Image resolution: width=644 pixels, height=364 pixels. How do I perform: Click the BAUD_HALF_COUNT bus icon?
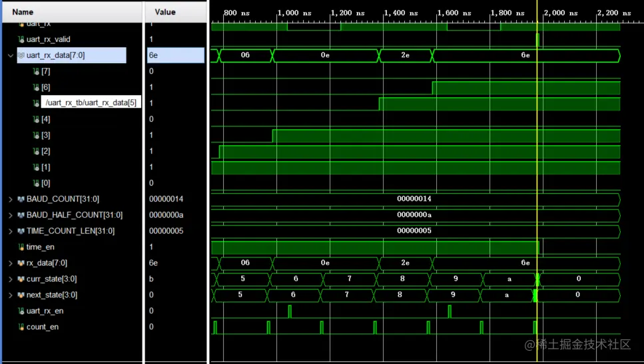coord(21,215)
